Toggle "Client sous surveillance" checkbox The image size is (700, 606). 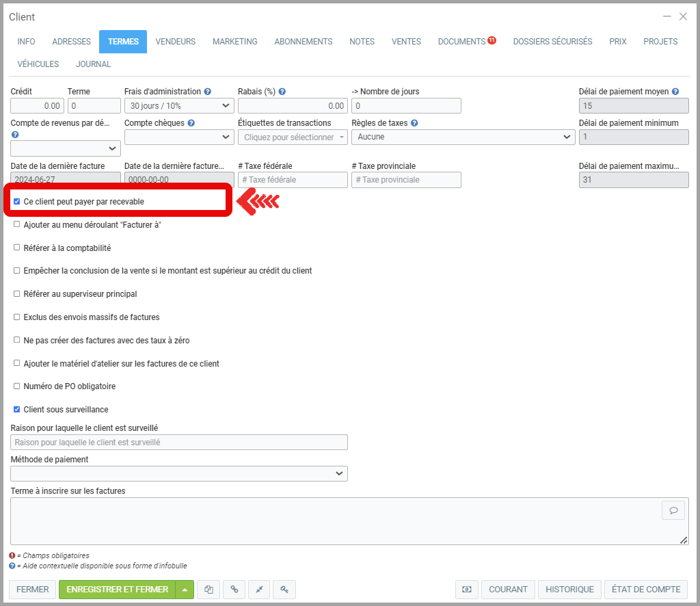[x=17, y=410]
